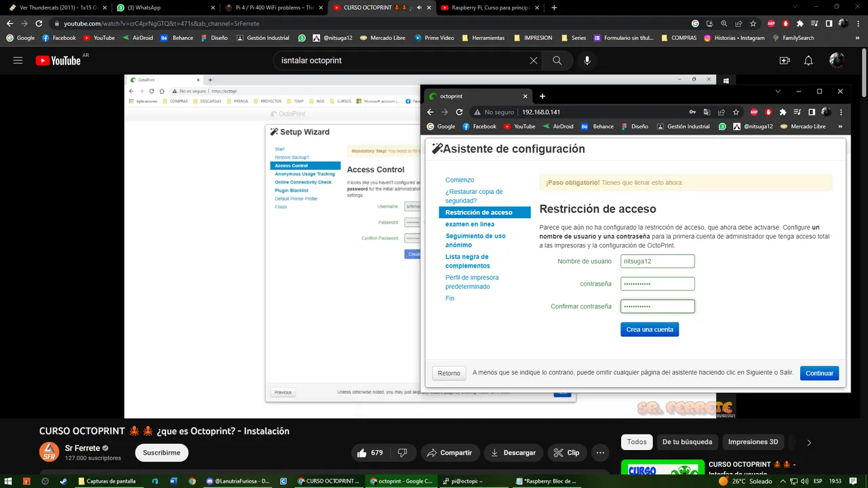The image size is (868, 488).
Task: Create a Clip of the video
Action: tap(567, 453)
